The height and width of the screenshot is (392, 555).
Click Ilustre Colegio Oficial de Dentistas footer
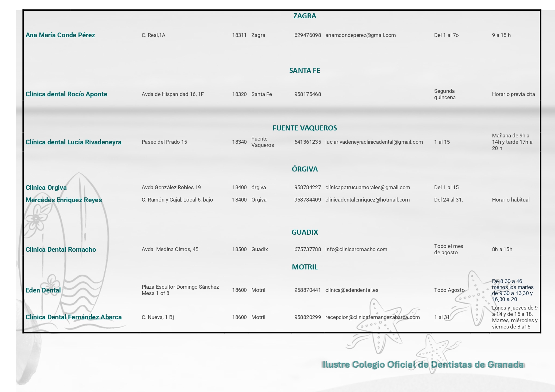tap(423, 365)
